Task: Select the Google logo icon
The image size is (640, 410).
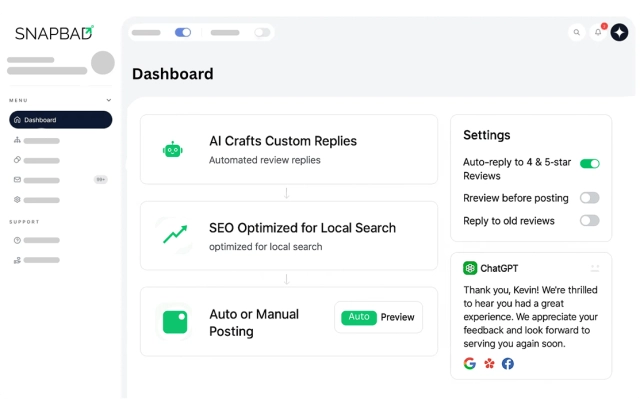Action: (x=470, y=363)
